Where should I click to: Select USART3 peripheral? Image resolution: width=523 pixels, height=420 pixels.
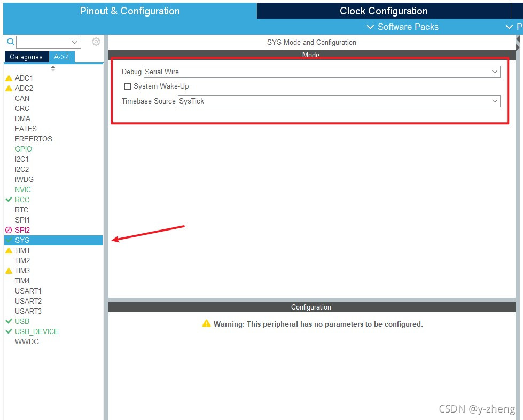pyautogui.click(x=28, y=311)
